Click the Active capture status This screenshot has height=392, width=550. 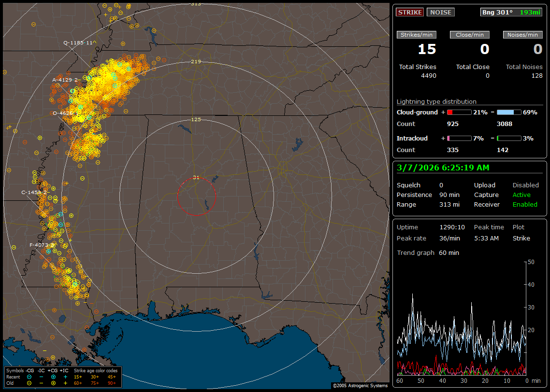[x=521, y=195]
